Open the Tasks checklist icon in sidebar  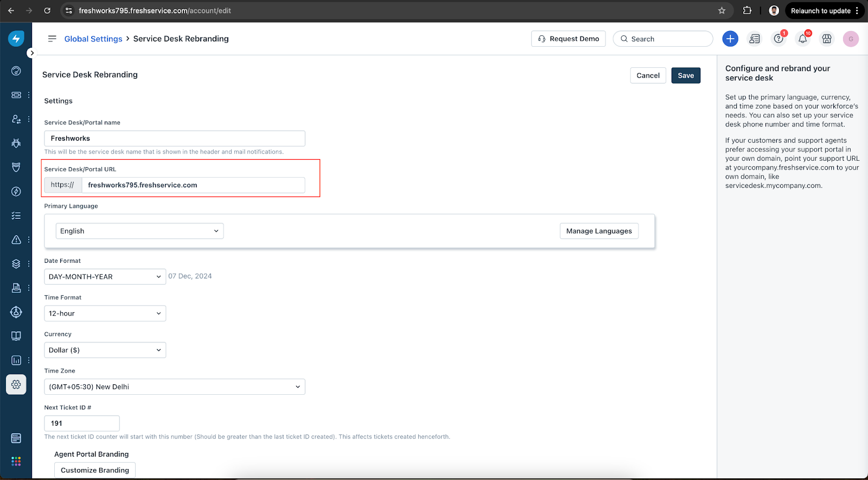16,216
